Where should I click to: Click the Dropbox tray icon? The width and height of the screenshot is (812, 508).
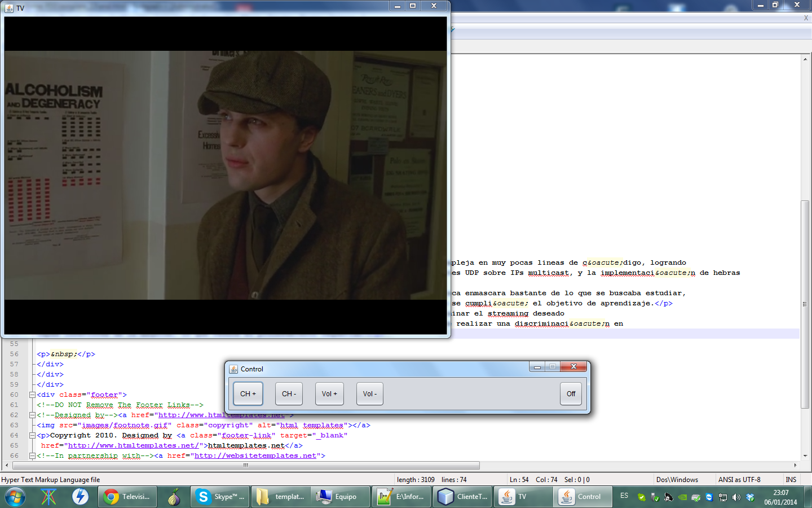[x=750, y=497]
